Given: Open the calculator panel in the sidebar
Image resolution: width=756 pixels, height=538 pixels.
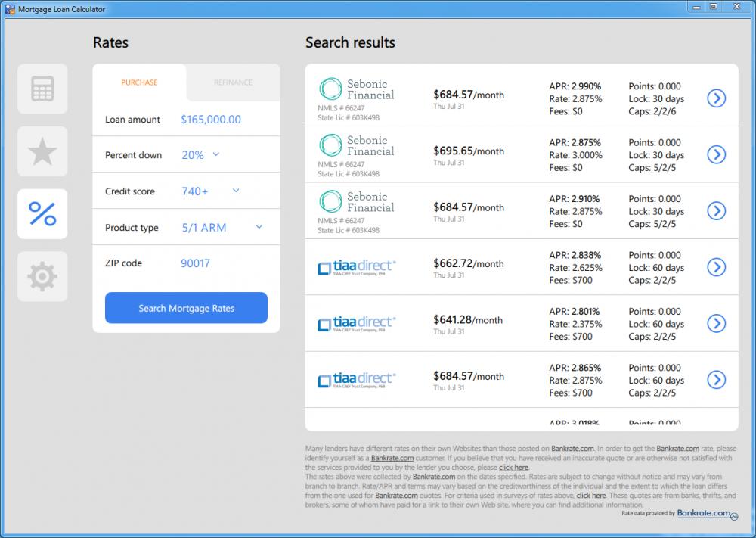Looking at the screenshot, I should click(x=42, y=89).
